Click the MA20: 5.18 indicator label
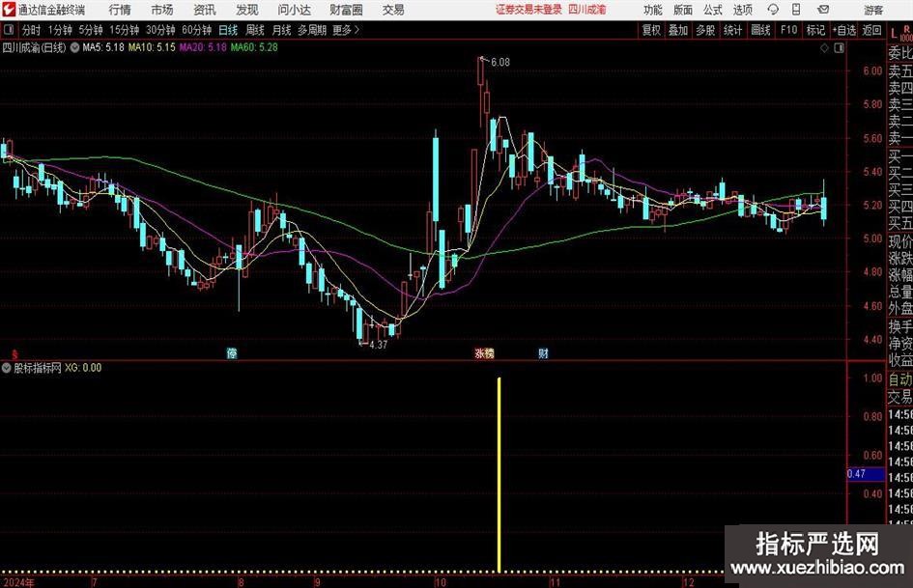 203,47
